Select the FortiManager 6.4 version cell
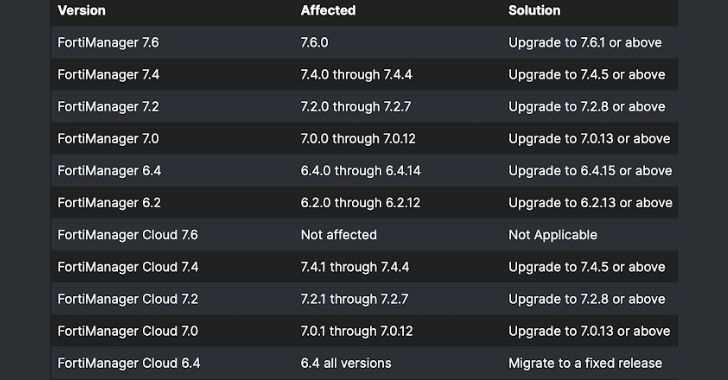The height and width of the screenshot is (380, 728). point(109,170)
